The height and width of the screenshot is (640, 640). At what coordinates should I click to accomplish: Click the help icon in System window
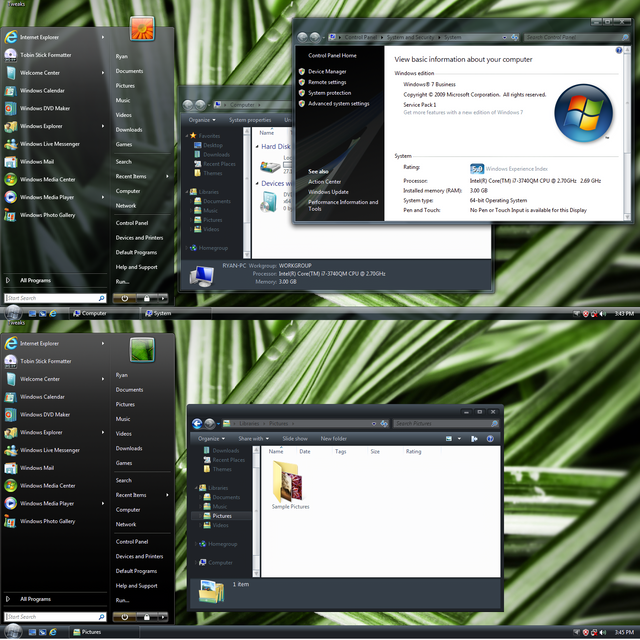tap(619, 50)
